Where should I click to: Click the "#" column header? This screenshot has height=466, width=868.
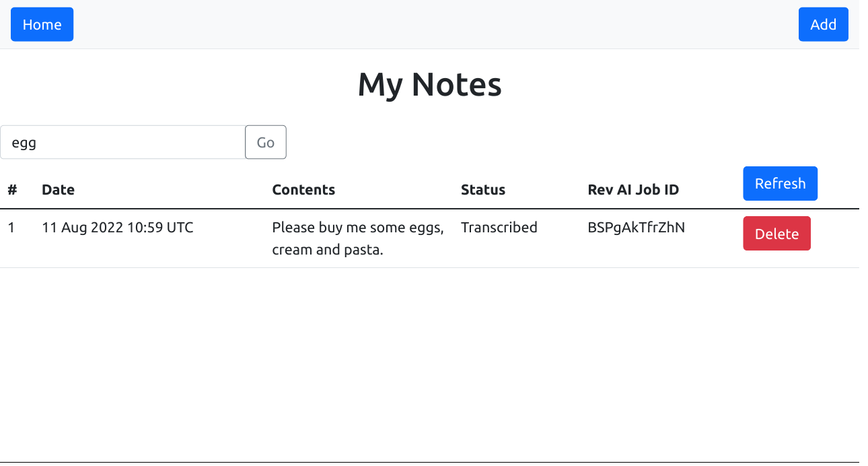(12, 190)
